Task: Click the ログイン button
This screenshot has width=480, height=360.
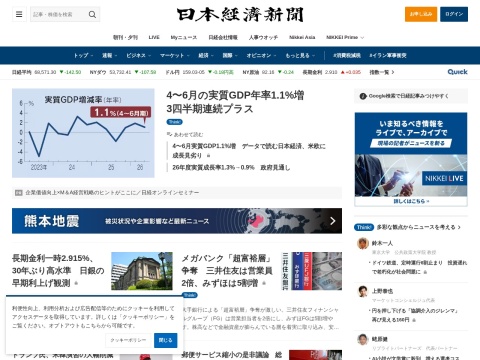Action: pyautogui.click(x=454, y=14)
